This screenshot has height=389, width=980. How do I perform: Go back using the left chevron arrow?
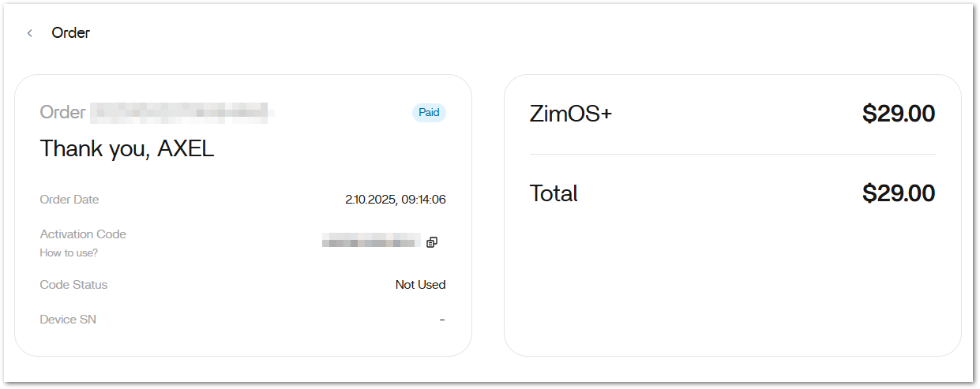(30, 33)
